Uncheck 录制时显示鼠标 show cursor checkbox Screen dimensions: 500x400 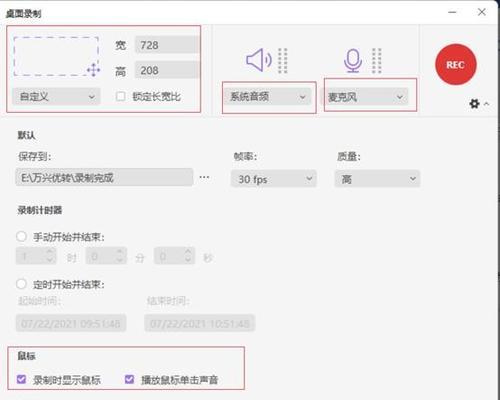(21, 379)
